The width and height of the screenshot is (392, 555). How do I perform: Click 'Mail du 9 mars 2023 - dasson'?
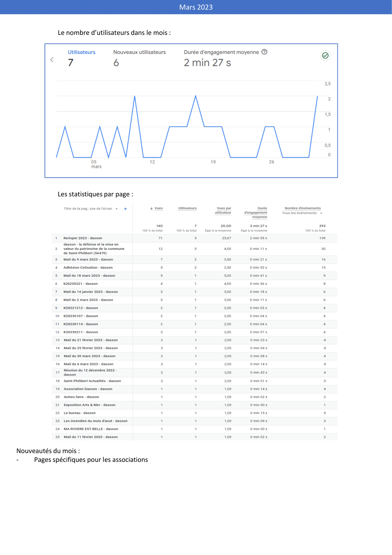click(88, 260)
